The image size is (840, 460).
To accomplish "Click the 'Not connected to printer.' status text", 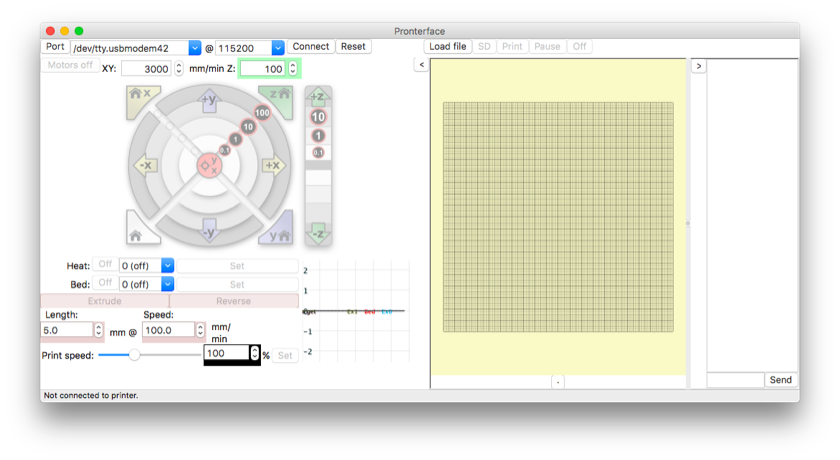I will point(91,395).
